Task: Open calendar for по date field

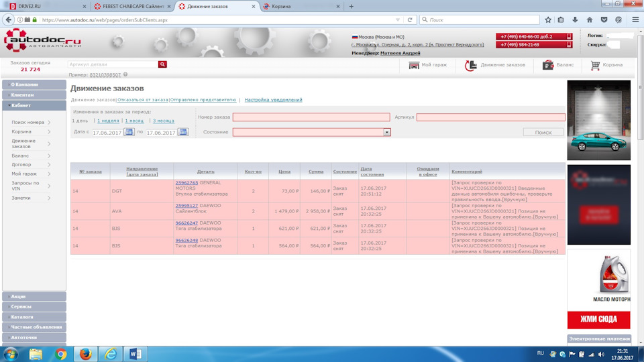Action: [183, 132]
